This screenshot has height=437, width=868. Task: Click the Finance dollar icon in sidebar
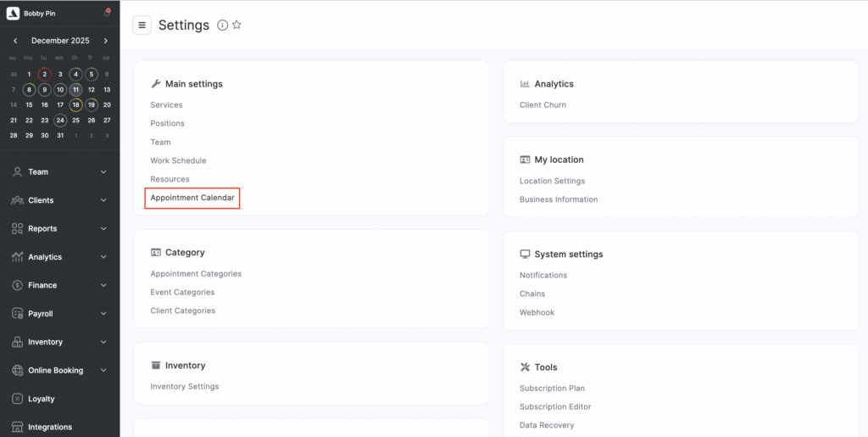click(x=17, y=285)
